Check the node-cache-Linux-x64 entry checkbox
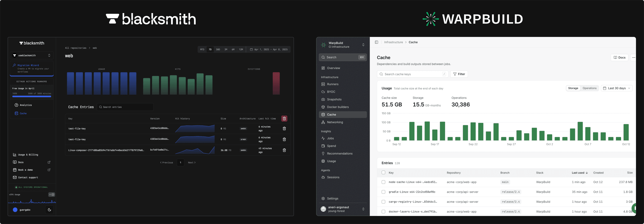Image resolution: width=644 pixels, height=224 pixels. (x=384, y=182)
